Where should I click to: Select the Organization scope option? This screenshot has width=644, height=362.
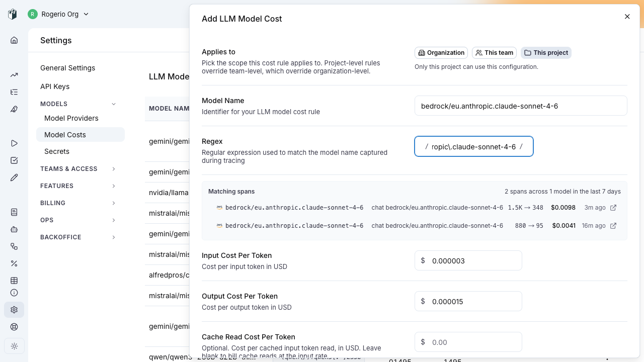pyautogui.click(x=441, y=53)
